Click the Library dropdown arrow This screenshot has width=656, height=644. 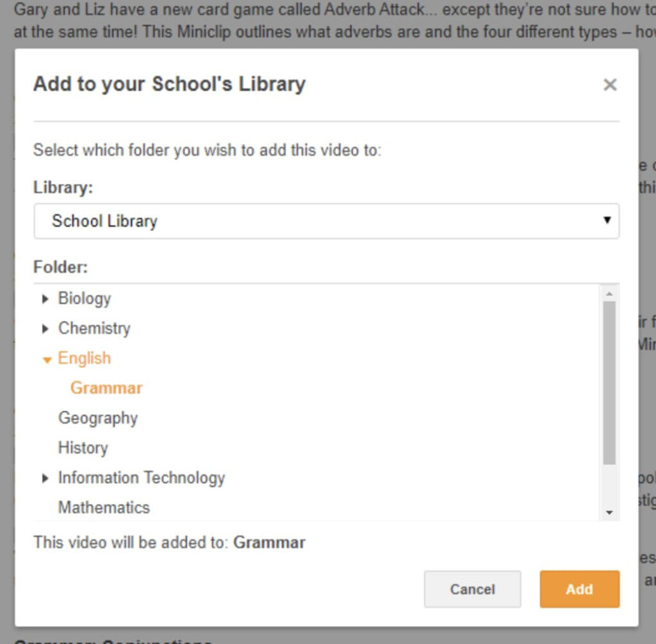click(607, 221)
